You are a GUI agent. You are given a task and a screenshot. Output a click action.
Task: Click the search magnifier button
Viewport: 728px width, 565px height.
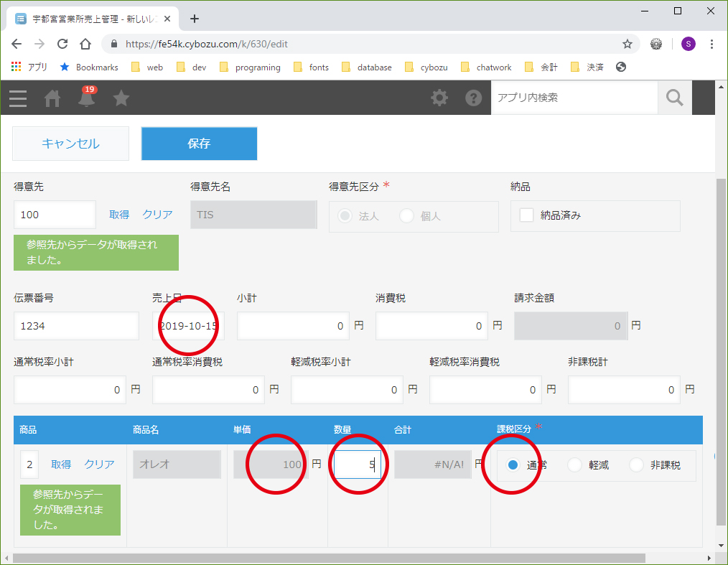click(x=675, y=98)
